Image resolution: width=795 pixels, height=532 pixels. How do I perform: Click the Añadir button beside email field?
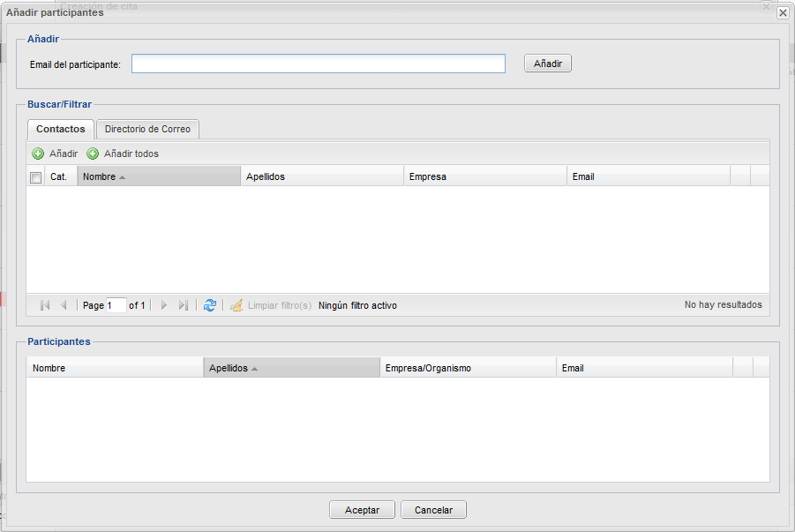[548, 64]
